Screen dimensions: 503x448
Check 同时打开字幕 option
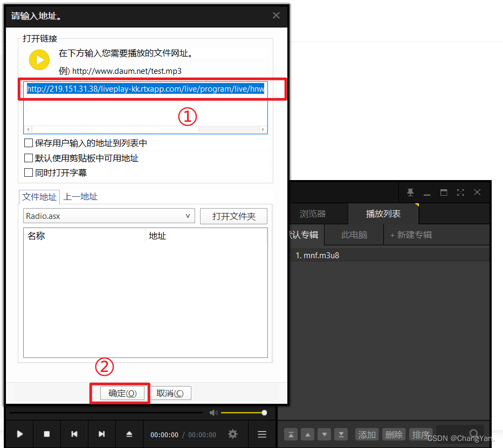pos(29,173)
